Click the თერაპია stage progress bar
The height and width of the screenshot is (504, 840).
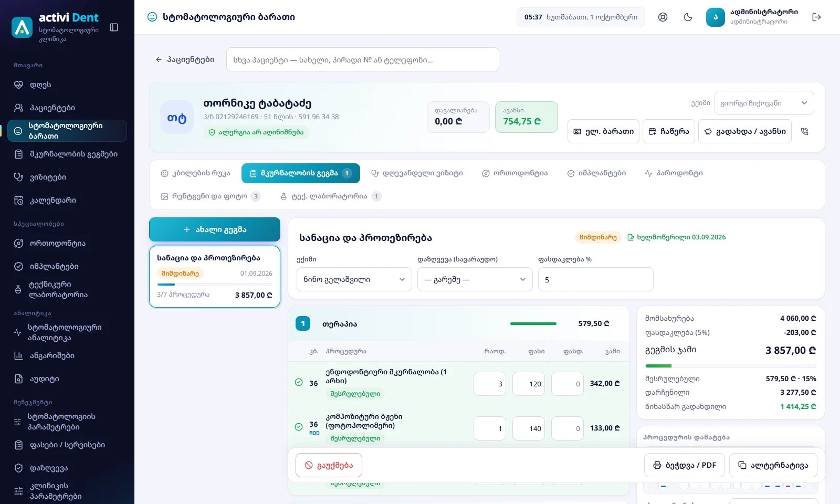pyautogui.click(x=533, y=324)
